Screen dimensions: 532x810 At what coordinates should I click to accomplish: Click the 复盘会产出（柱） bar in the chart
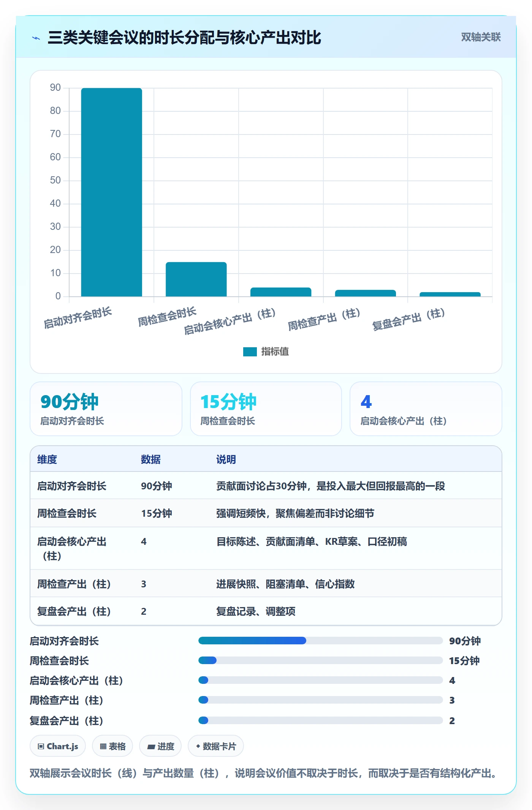pyautogui.click(x=450, y=294)
